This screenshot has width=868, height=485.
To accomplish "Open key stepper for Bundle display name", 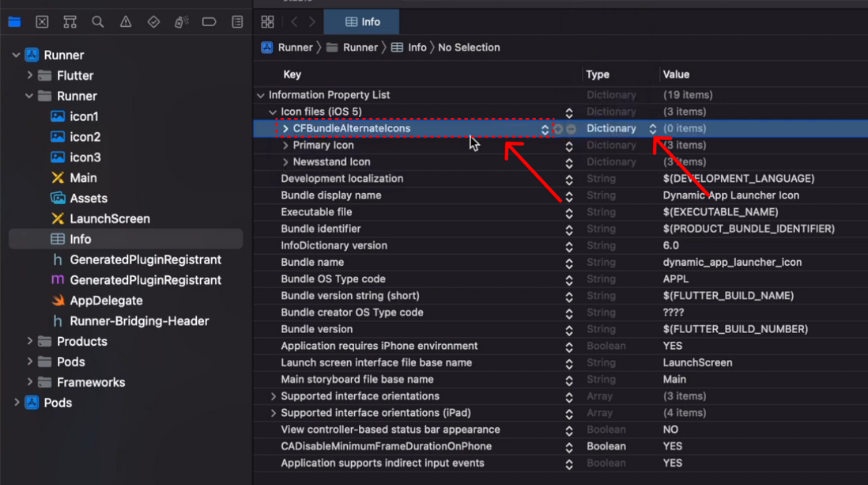I will (569, 196).
